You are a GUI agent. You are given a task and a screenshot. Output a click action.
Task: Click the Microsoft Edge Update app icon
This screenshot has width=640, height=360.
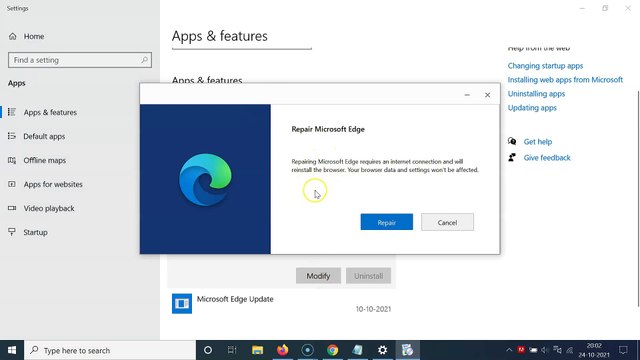[x=182, y=304]
